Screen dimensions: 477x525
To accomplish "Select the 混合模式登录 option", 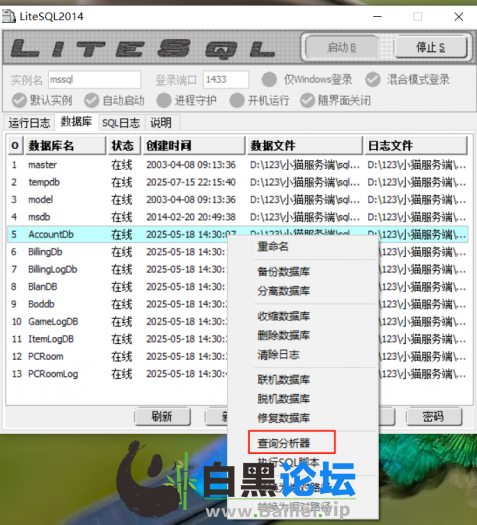I will [x=407, y=80].
